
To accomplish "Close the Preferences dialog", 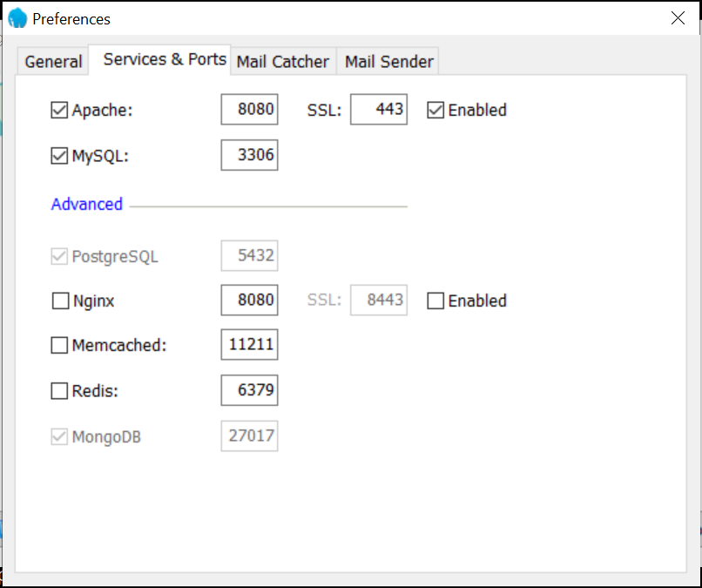I will coord(678,18).
